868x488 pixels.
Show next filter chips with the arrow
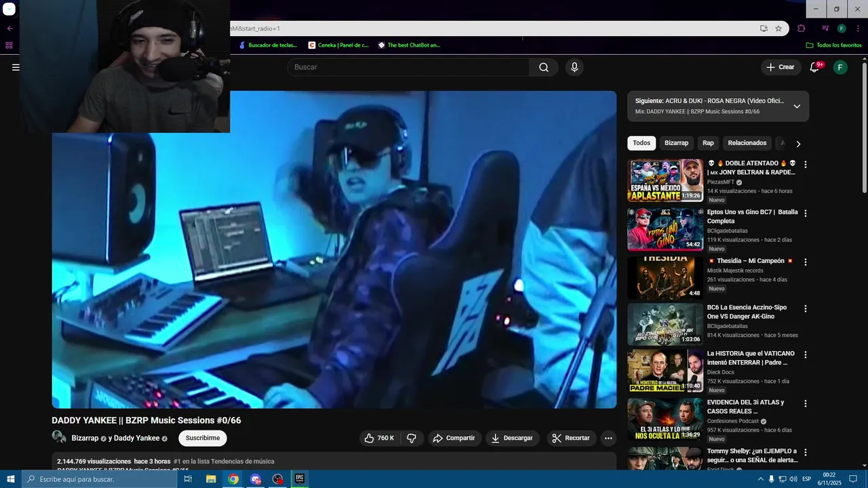click(798, 144)
